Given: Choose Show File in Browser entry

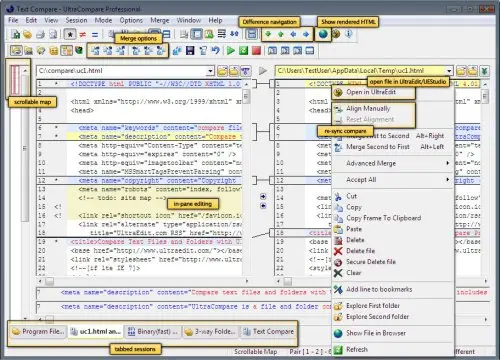Looking at the screenshot, I should coord(376,333).
